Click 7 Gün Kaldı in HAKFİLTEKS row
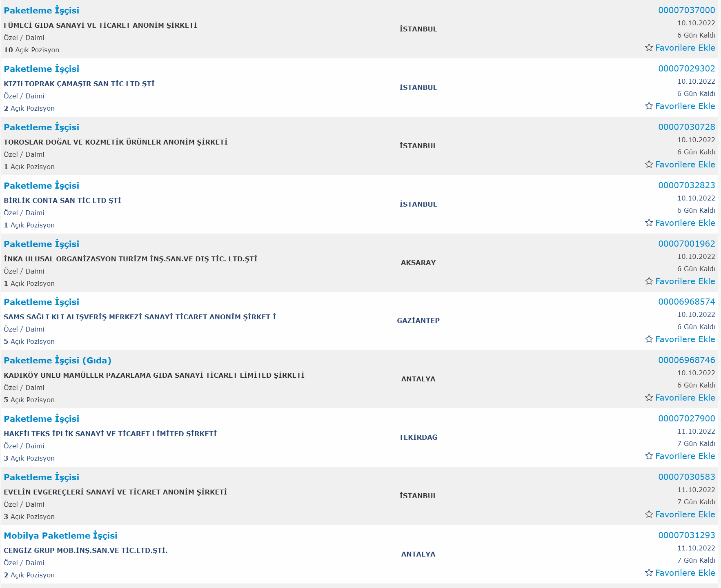The image size is (721, 588). pyautogui.click(x=696, y=443)
